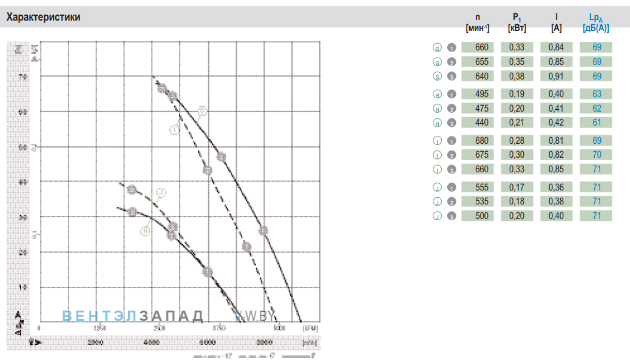
Task: Click the current value 0,81
Action: coord(556,141)
